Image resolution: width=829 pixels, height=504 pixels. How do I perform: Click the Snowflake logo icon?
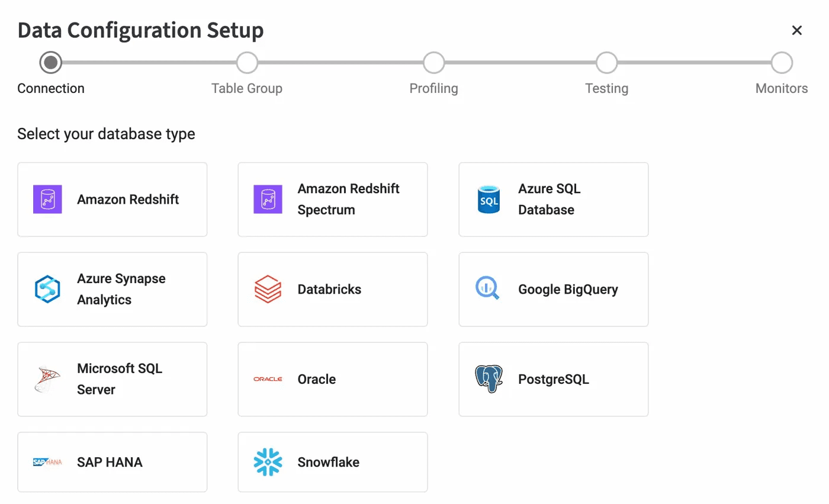point(268,463)
